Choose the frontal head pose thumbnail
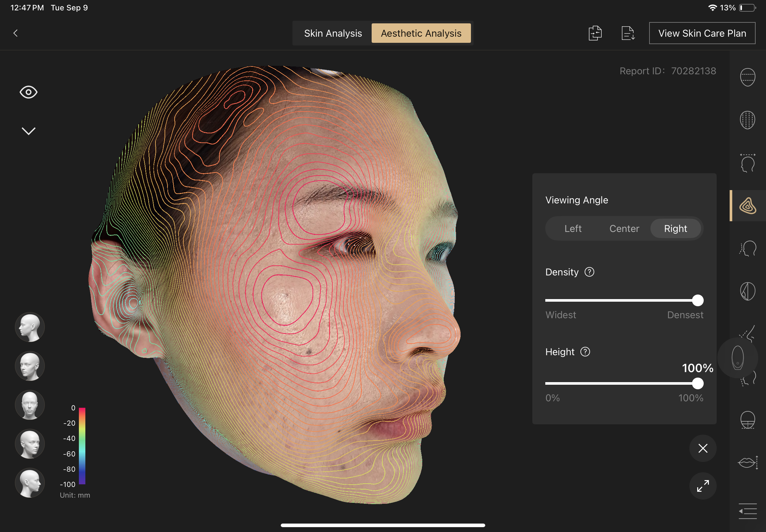Image resolution: width=766 pixels, height=532 pixels. pyautogui.click(x=30, y=405)
